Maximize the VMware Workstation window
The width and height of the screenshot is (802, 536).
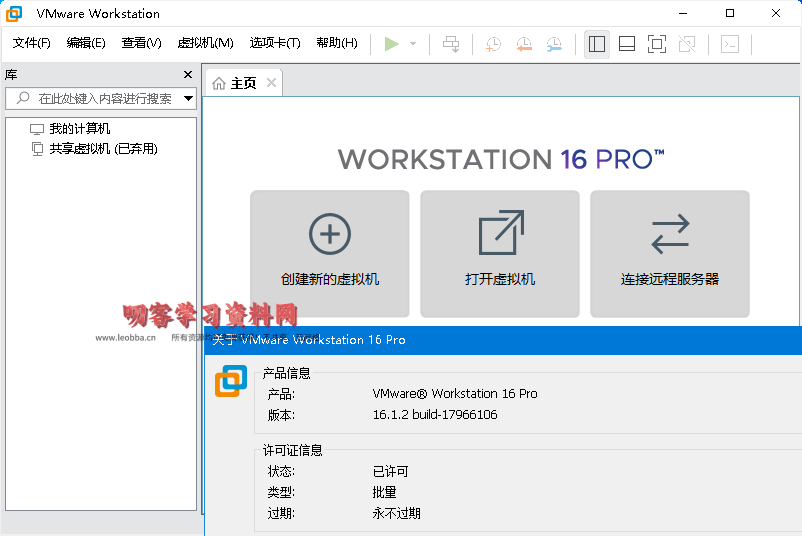click(730, 13)
